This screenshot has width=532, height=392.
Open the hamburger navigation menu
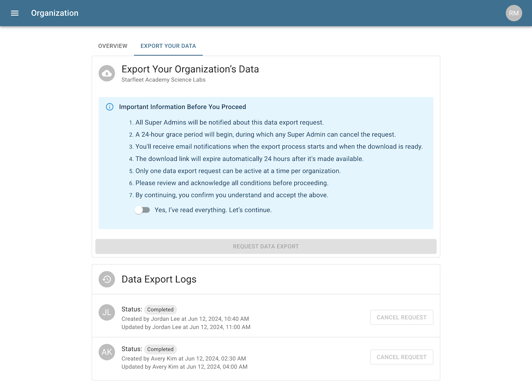click(15, 13)
